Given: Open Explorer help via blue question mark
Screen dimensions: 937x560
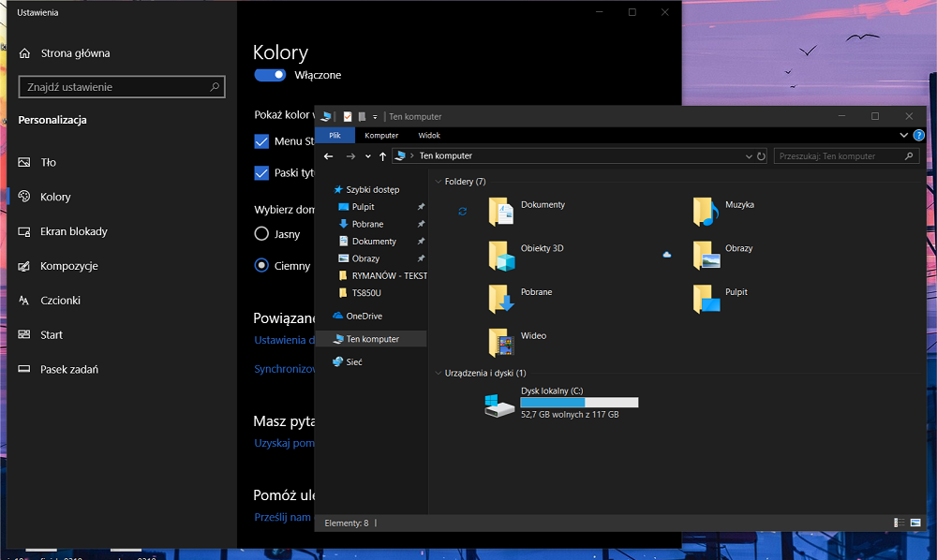Looking at the screenshot, I should tap(918, 135).
